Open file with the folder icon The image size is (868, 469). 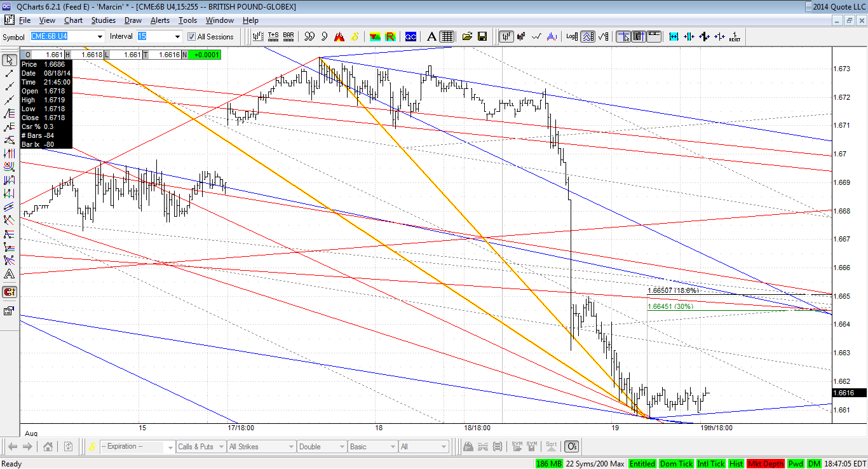click(x=467, y=36)
